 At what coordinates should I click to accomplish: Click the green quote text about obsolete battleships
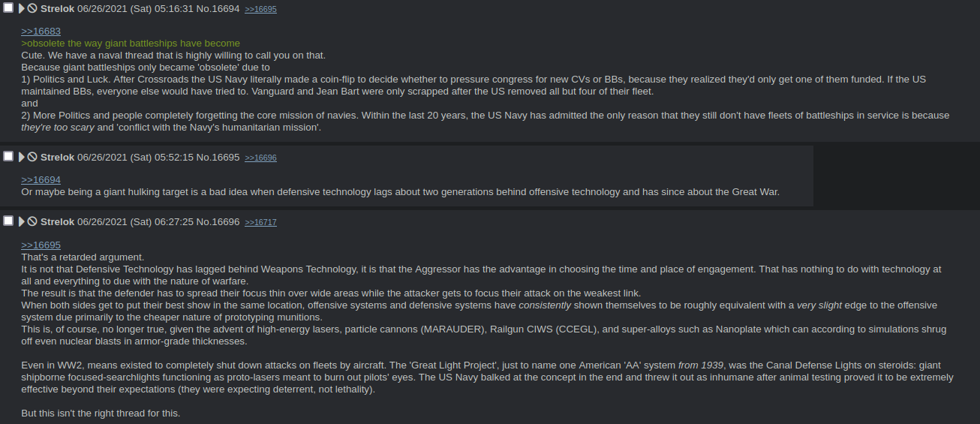tap(131, 43)
